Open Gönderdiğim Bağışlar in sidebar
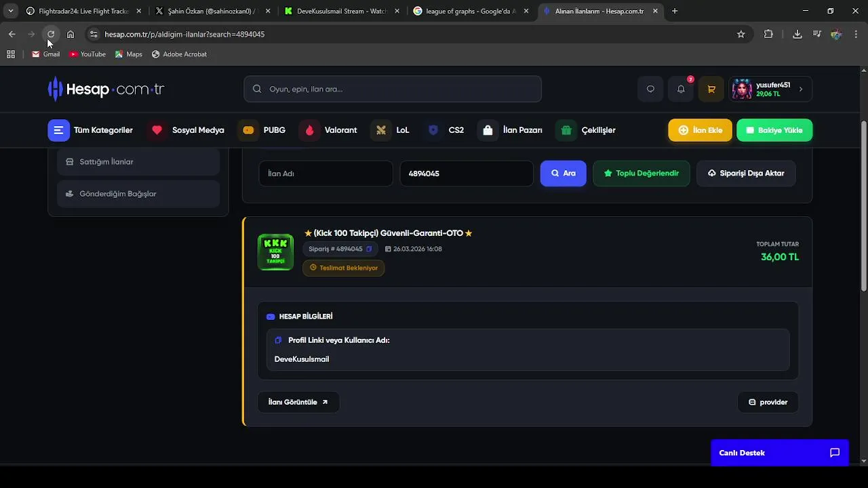Screen dimensions: 868x488 click(138, 194)
